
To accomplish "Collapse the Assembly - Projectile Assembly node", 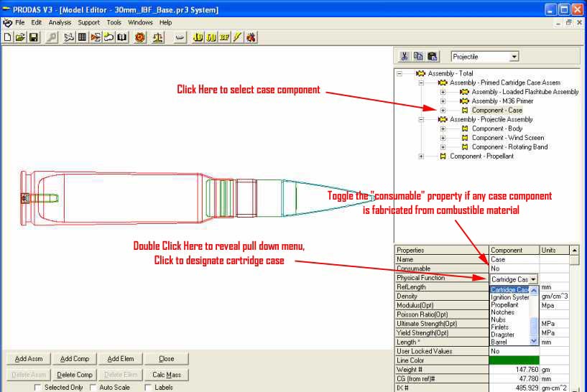I will (422, 120).
